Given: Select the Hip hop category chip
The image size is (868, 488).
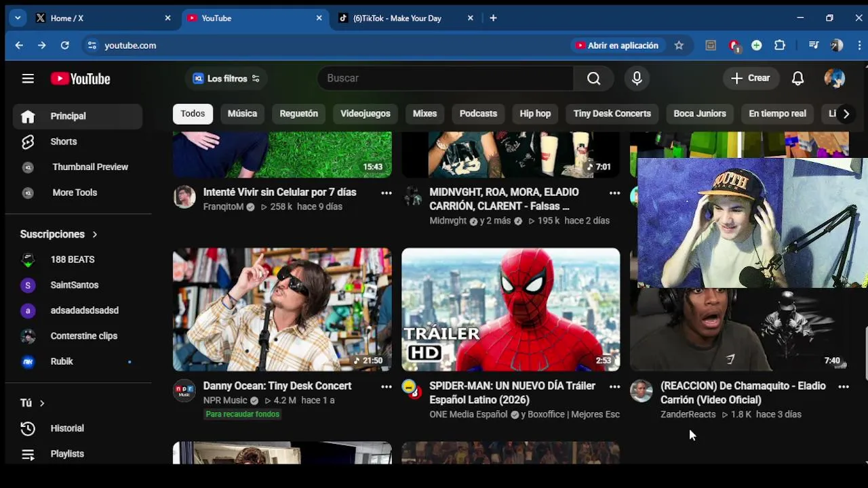Looking at the screenshot, I should 535,114.
